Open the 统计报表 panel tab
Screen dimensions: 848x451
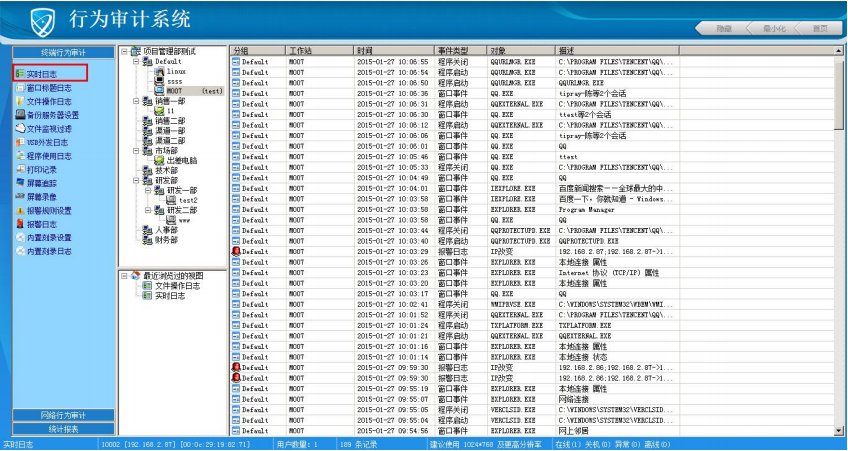(63, 429)
